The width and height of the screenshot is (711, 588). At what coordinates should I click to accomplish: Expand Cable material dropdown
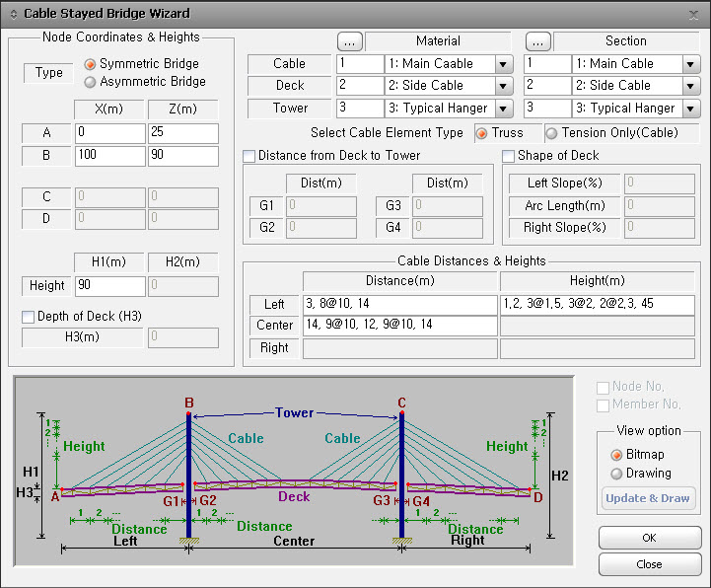click(x=503, y=64)
